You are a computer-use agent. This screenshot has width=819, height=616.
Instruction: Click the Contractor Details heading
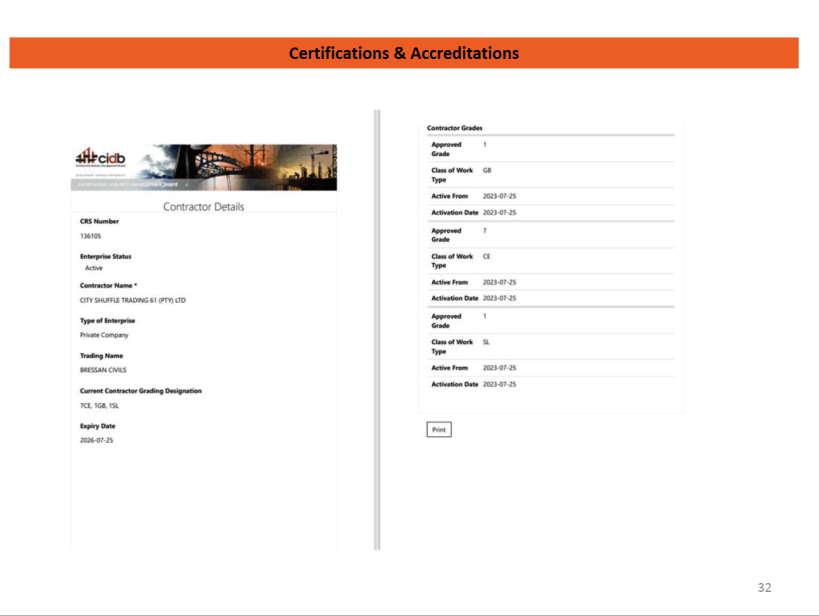coord(203,207)
